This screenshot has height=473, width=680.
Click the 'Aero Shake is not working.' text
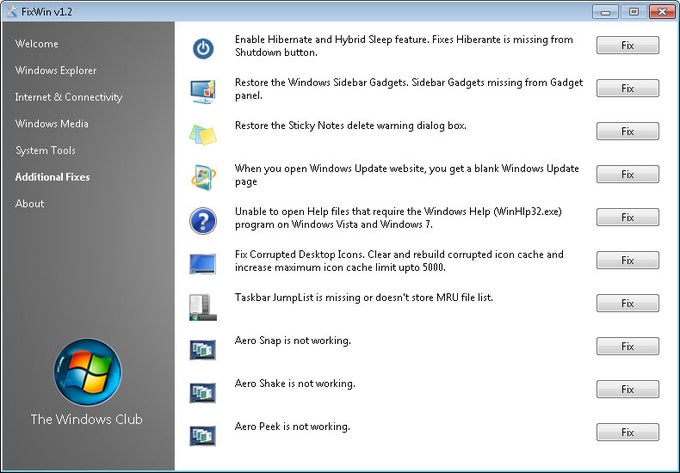(x=295, y=384)
